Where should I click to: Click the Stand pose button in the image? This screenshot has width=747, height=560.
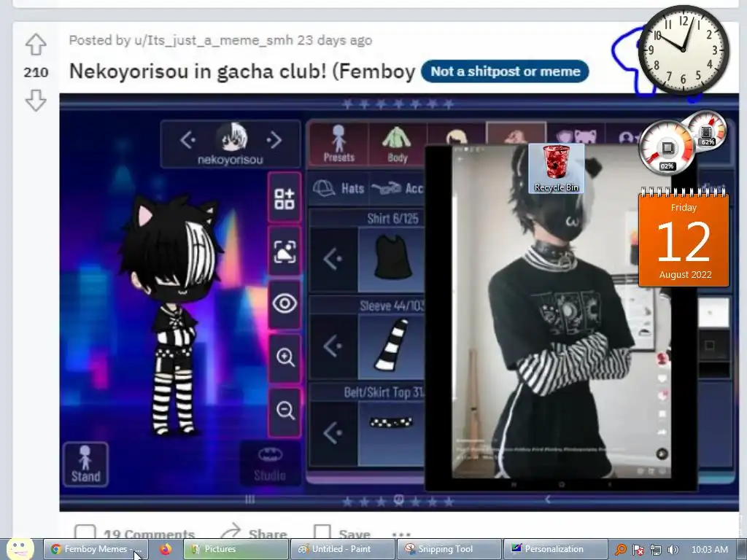(x=86, y=464)
